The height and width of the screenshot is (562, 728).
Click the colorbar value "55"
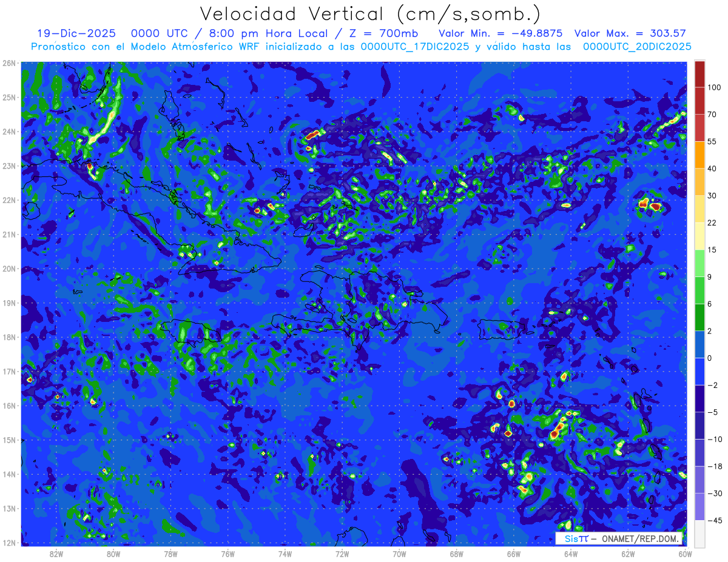point(712,141)
